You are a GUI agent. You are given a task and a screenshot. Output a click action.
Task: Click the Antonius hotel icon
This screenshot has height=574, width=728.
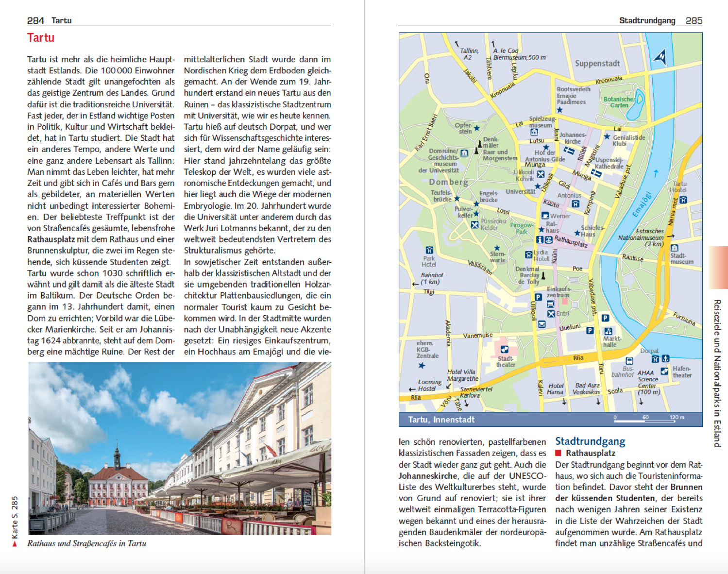coord(576,203)
